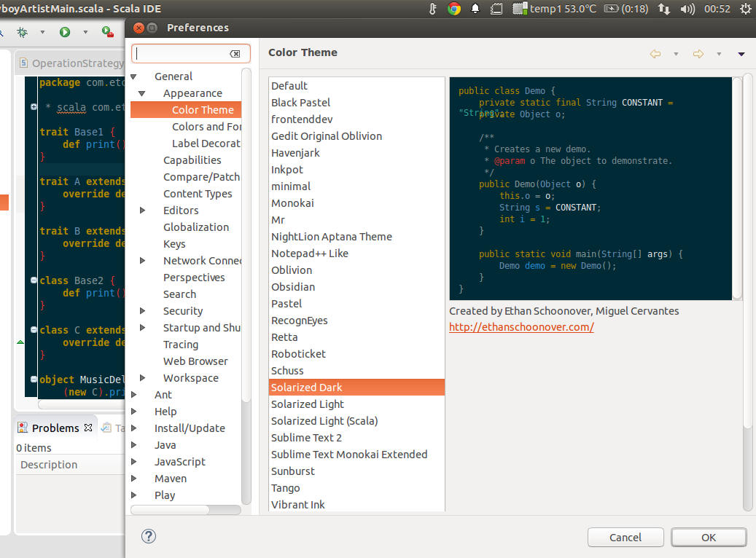Open the ethanschoonover.com link

click(x=521, y=326)
